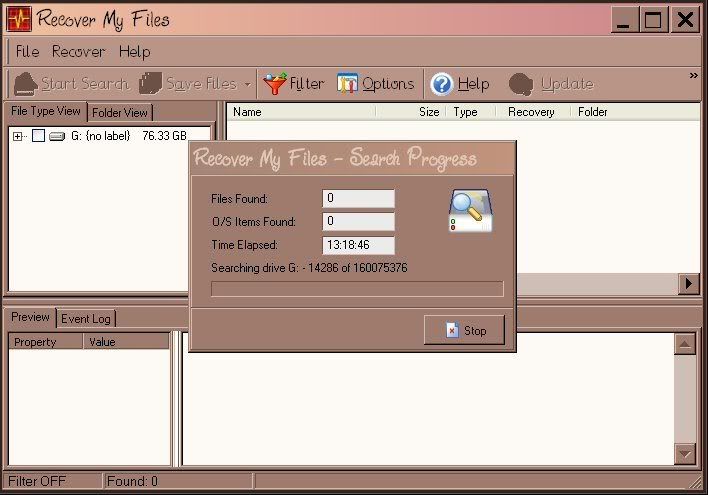Viewport: 708px width, 495px height.
Task: Click the blue Help question mark icon
Action: (x=441, y=84)
